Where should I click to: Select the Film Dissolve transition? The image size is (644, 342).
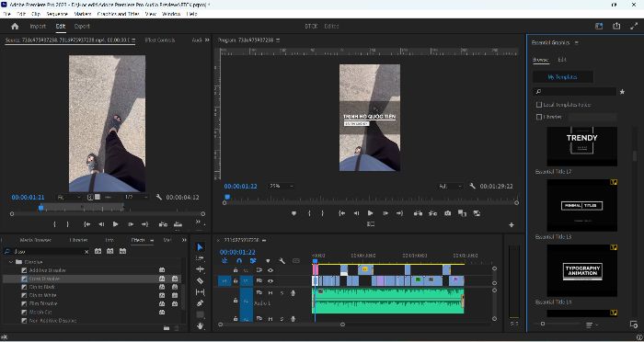point(43,303)
